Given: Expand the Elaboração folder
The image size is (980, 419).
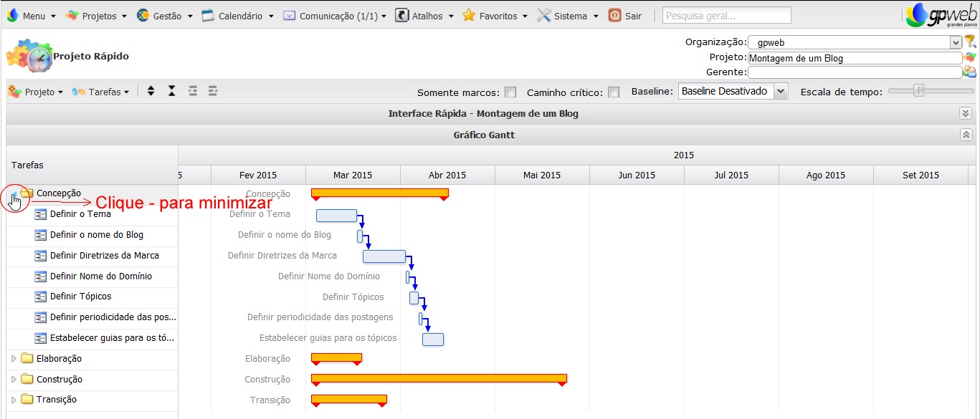Looking at the screenshot, I should 12,359.
